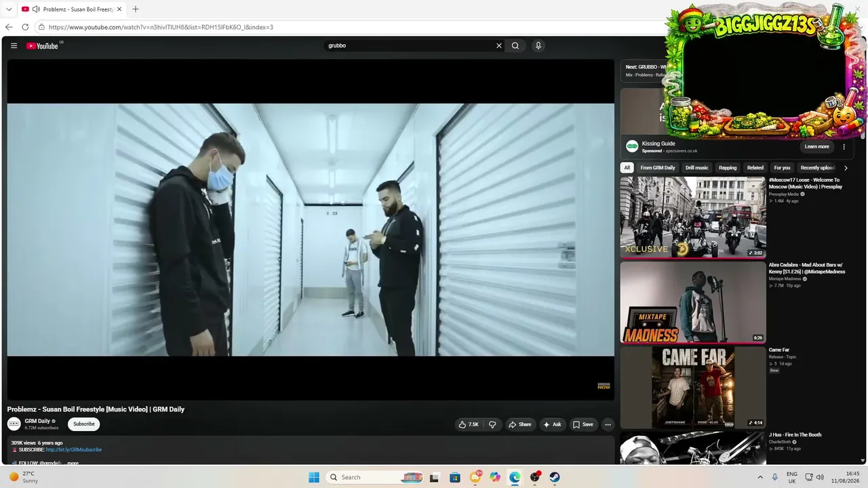Open the Moscow17 Loose video thumbnail
Screen dimensions: 868x488
(x=692, y=218)
